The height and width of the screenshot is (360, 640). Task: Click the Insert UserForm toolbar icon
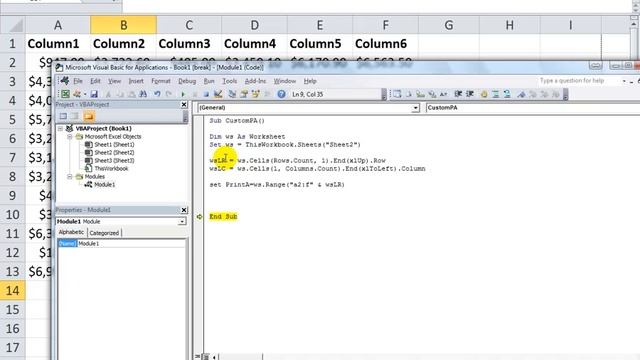76,94
